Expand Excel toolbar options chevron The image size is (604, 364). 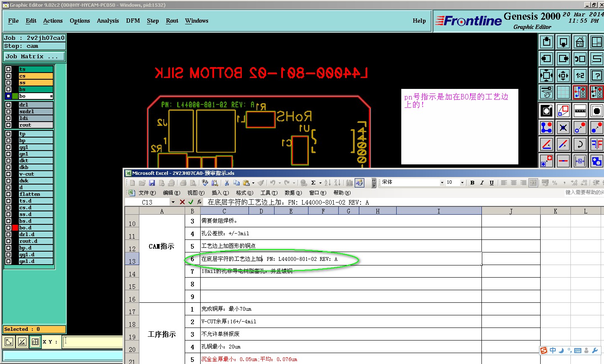[x=374, y=183]
